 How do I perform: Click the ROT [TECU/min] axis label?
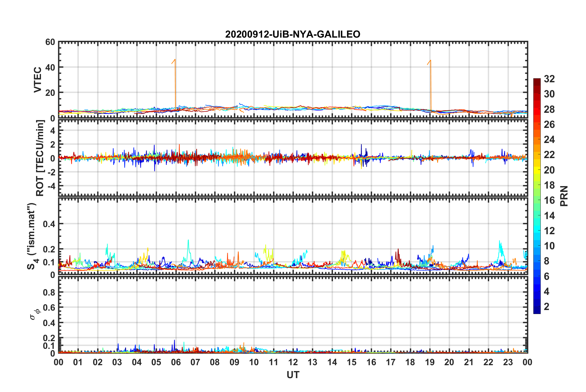point(40,158)
